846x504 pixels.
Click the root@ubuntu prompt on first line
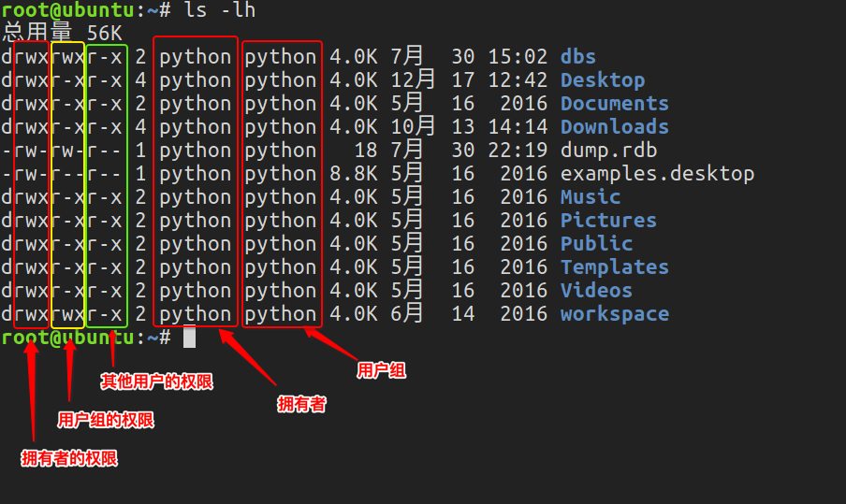[x=68, y=9]
